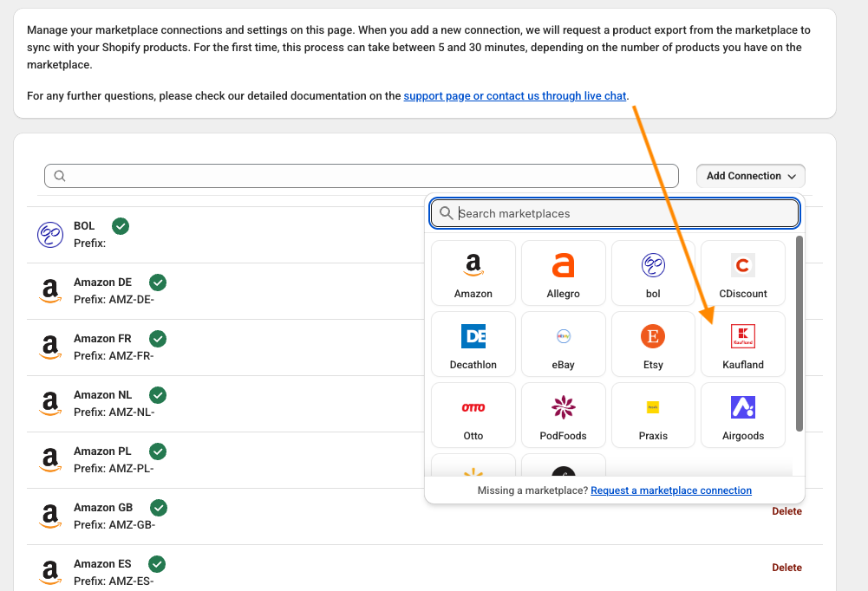Screen dimensions: 868x591
Task: Click the 'Missing a marketplace?' text
Action: click(532, 490)
